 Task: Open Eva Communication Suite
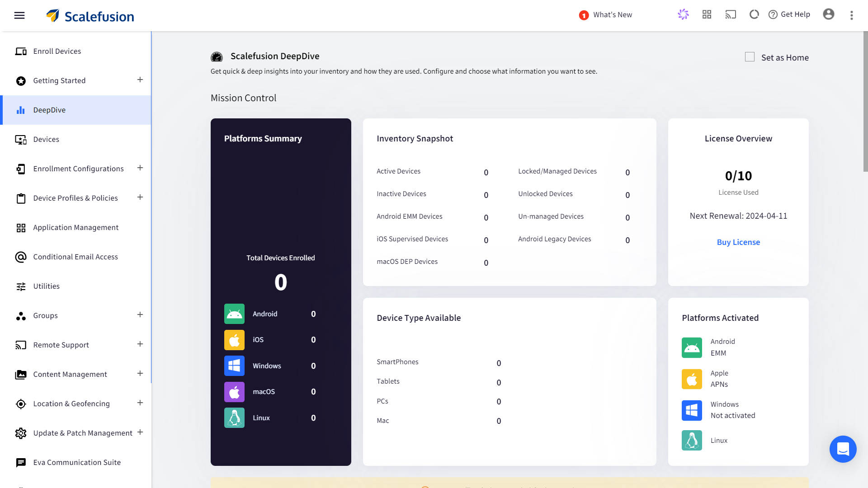pyautogui.click(x=77, y=462)
